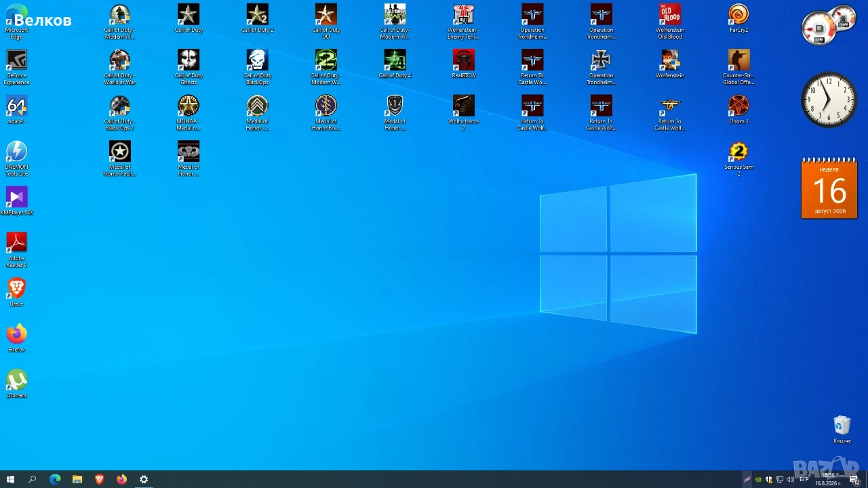This screenshot has width=868, height=488.
Task: Open Adobe Reader 9 shortcut
Action: [x=16, y=249]
